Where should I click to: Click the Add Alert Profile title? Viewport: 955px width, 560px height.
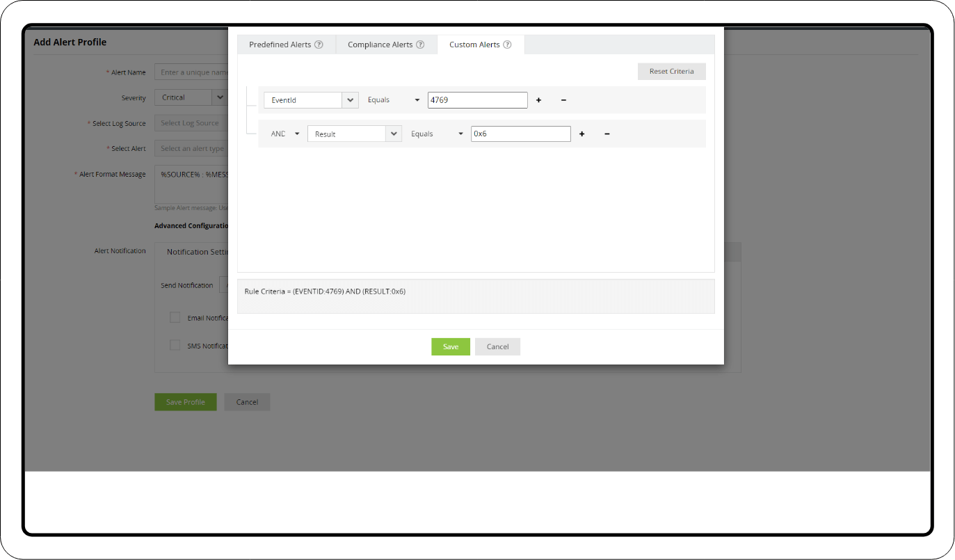(70, 42)
